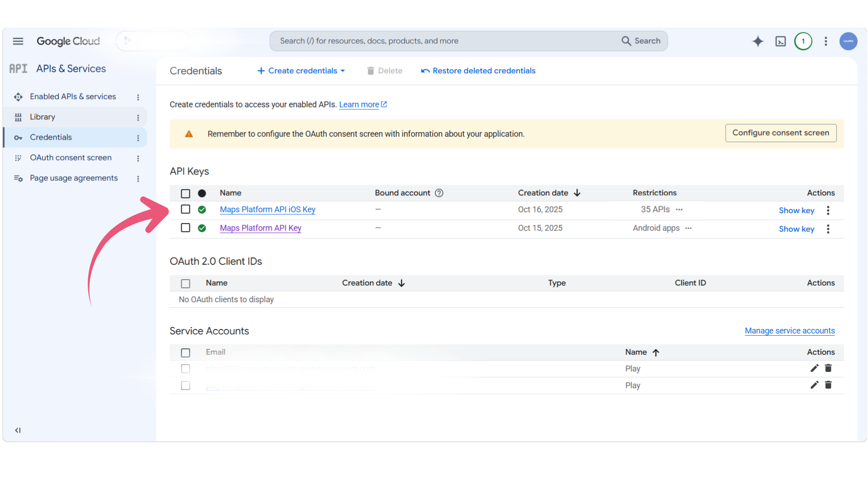This screenshot has height=488, width=868.
Task: Open the project selector dropdown
Action: 153,41
